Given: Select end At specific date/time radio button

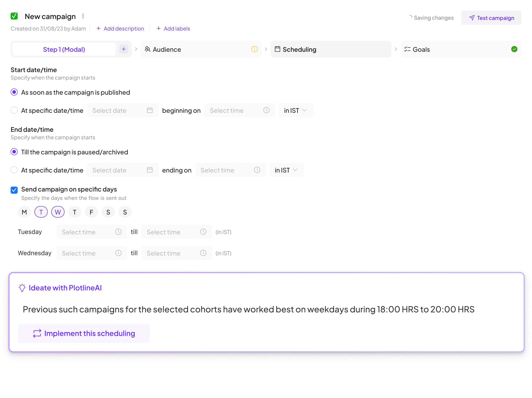Looking at the screenshot, I should (14, 170).
